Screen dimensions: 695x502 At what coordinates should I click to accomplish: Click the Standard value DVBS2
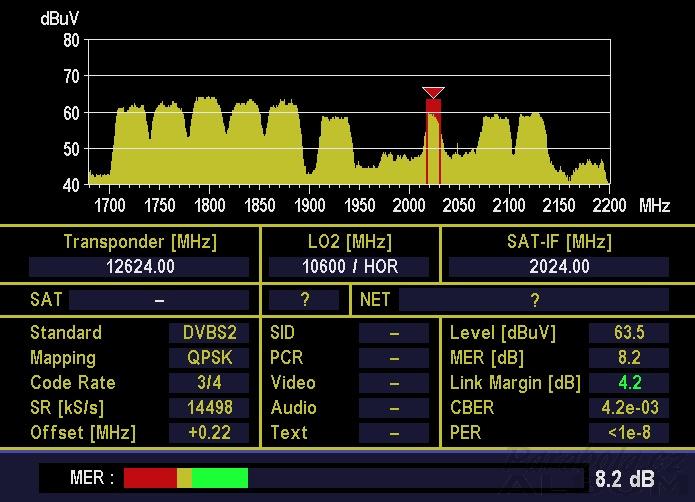208,333
